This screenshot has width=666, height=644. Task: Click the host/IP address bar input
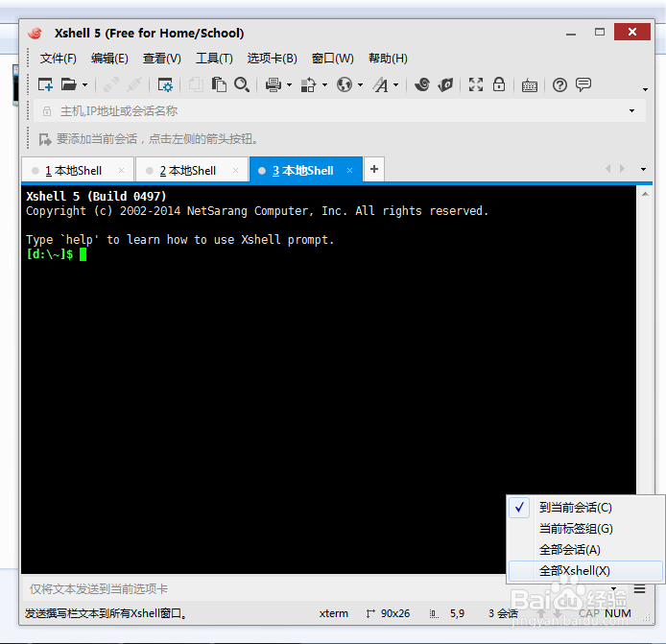pyautogui.click(x=331, y=111)
